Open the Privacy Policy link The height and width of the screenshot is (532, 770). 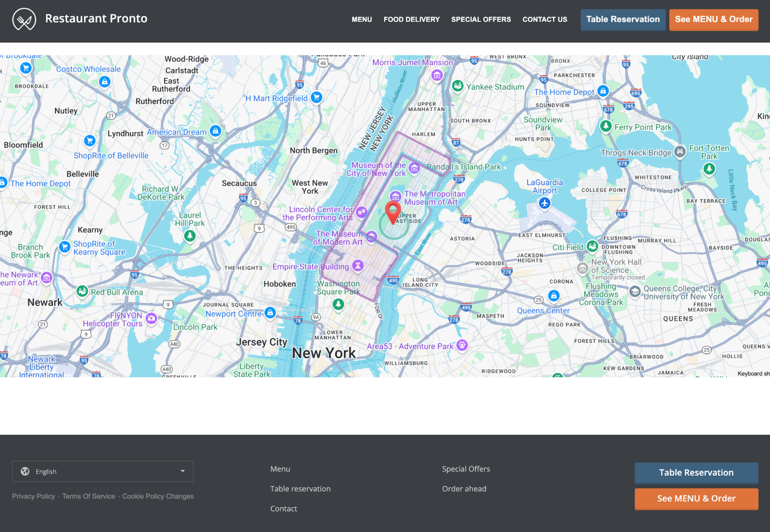click(x=34, y=496)
